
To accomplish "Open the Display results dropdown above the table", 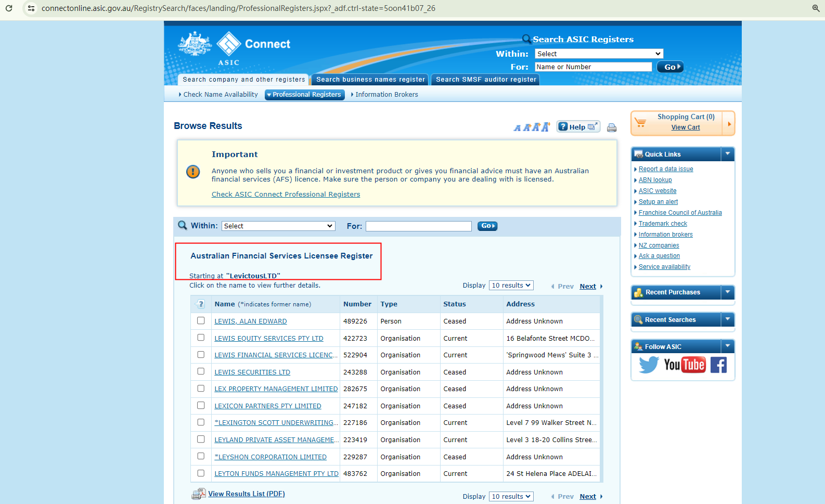I will pyautogui.click(x=511, y=286).
